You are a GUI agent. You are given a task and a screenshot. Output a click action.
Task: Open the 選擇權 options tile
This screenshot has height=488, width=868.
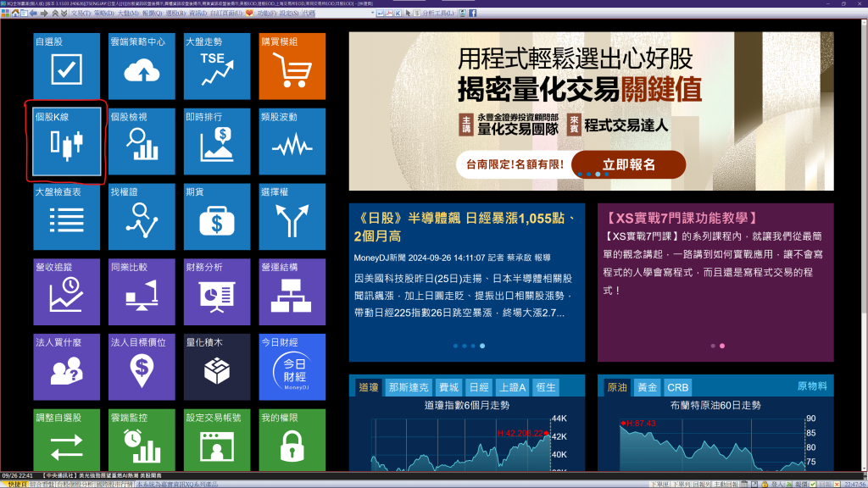point(292,216)
